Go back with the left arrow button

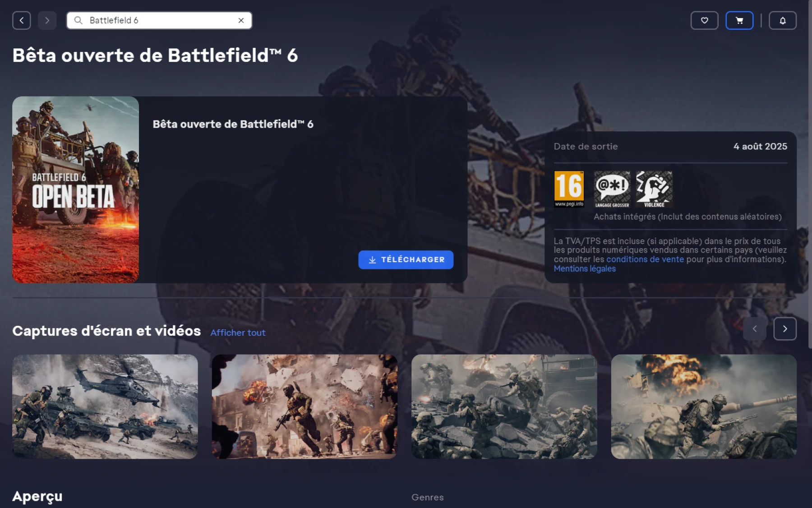pos(21,20)
